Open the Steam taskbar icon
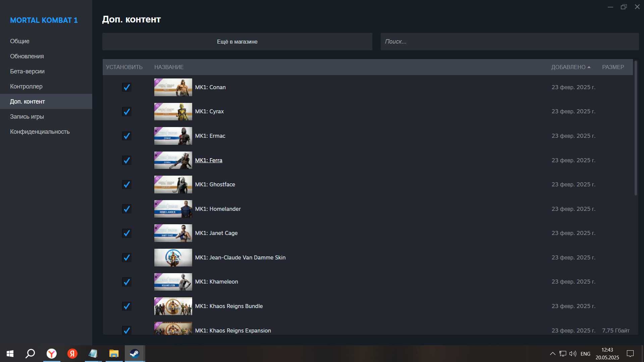Screen dimensions: 644x362 (x=135, y=354)
